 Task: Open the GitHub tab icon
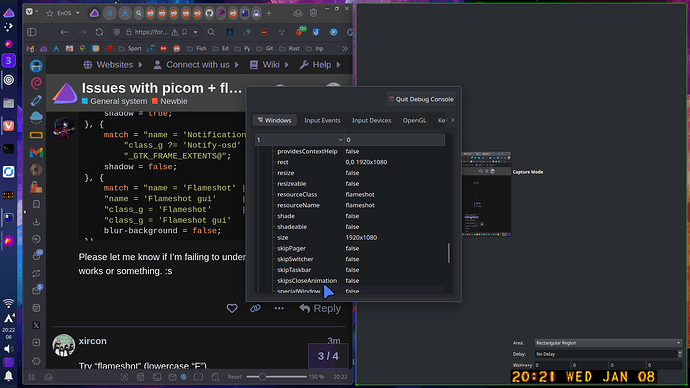209,13
